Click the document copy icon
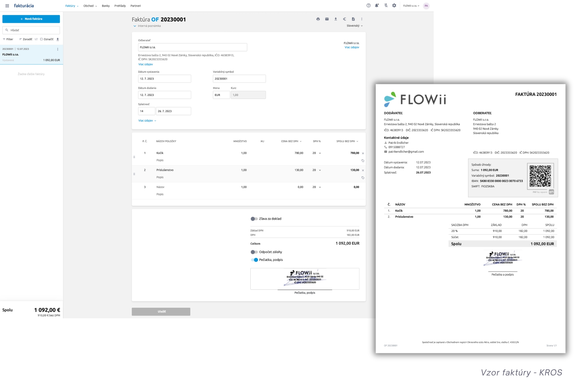The height and width of the screenshot is (392, 576). click(353, 19)
